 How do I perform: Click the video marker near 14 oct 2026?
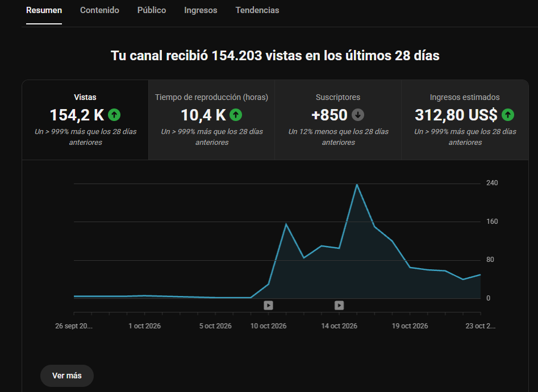point(339,305)
